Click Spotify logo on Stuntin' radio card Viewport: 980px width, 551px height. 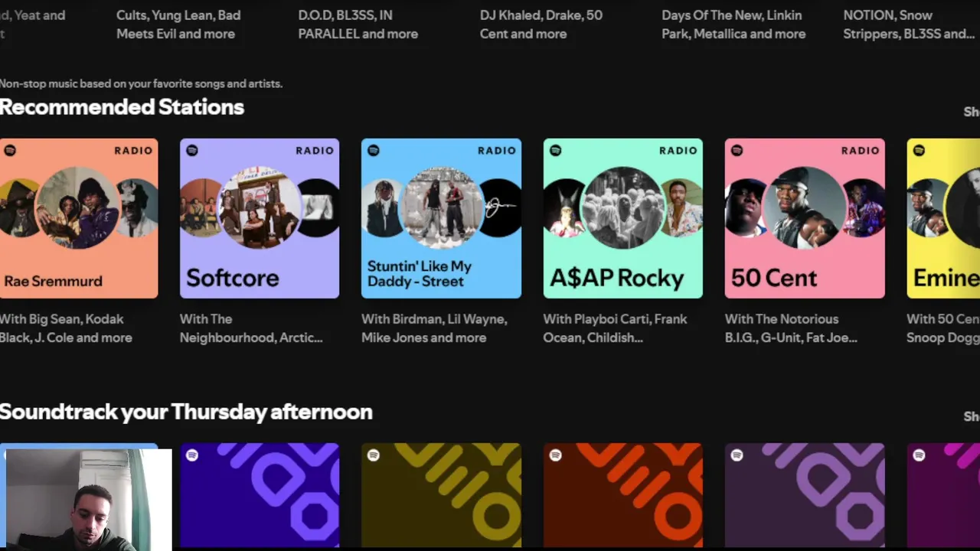[x=374, y=151]
